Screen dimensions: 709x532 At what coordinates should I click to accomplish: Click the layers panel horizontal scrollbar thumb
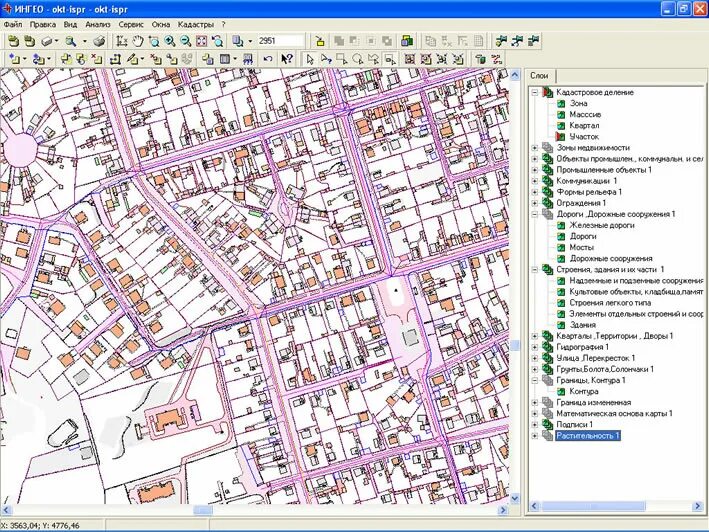pyautogui.click(x=593, y=506)
